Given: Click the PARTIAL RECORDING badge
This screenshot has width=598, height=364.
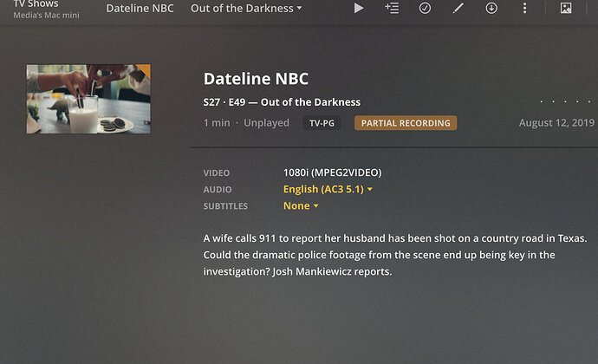Looking at the screenshot, I should (406, 123).
